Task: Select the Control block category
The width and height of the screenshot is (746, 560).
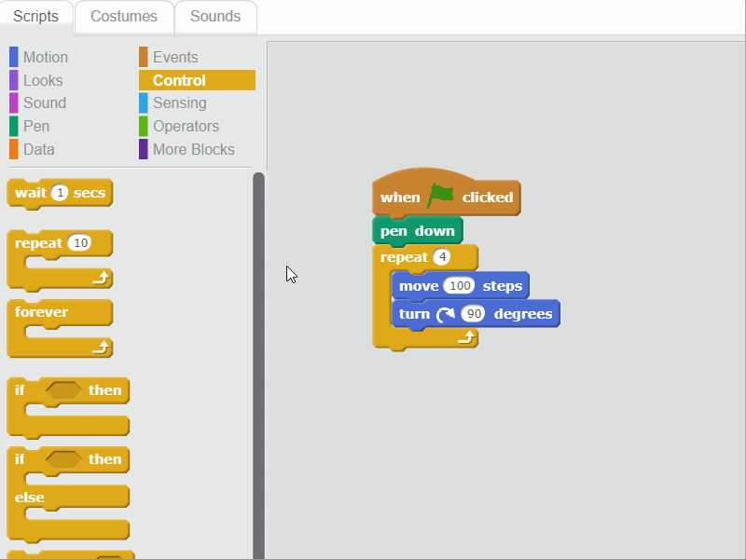Action: tap(197, 80)
